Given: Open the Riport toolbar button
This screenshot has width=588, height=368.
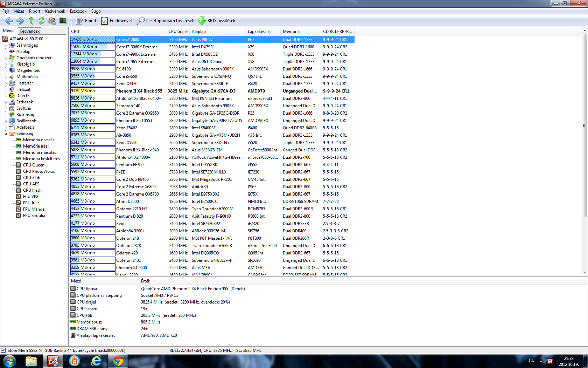Looking at the screenshot, I should coord(86,21).
